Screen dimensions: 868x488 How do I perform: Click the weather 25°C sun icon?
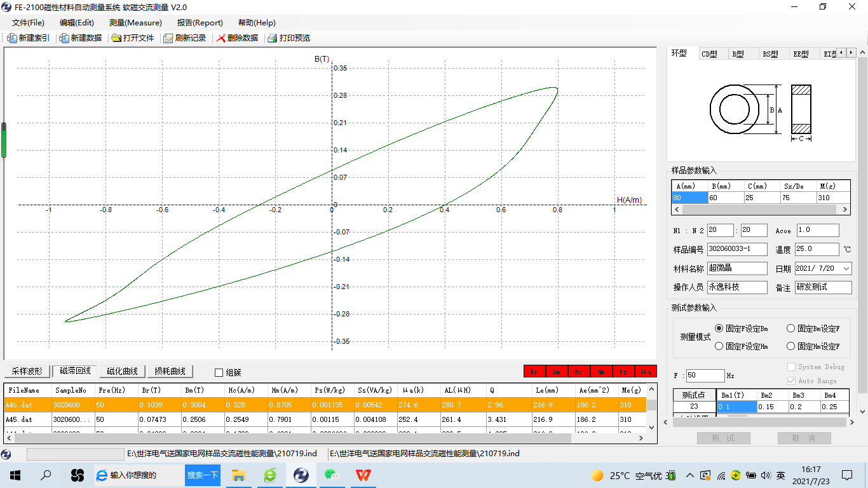[597, 475]
